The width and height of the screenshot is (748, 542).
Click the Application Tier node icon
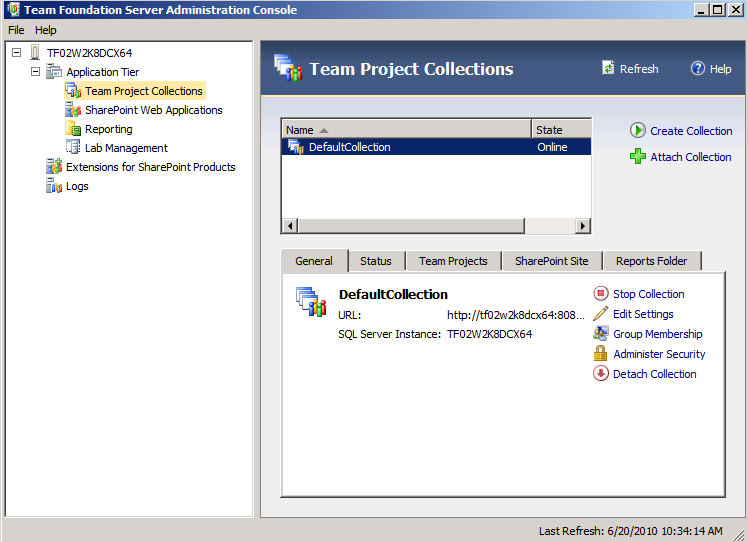pos(54,72)
